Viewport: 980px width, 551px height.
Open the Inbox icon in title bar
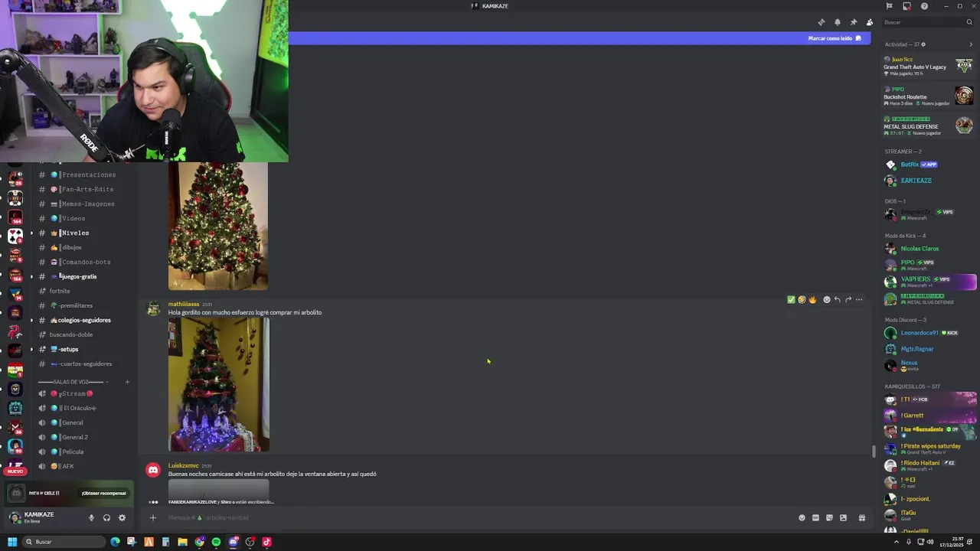(x=906, y=6)
